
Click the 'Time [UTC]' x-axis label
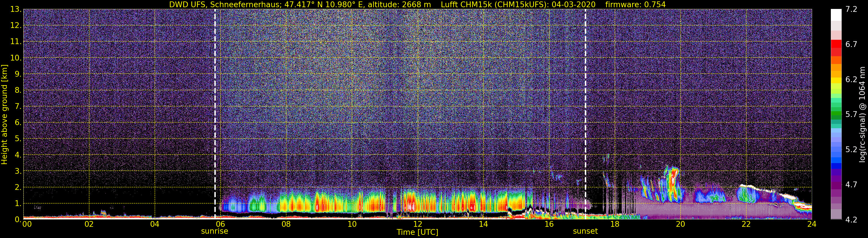click(417, 232)
